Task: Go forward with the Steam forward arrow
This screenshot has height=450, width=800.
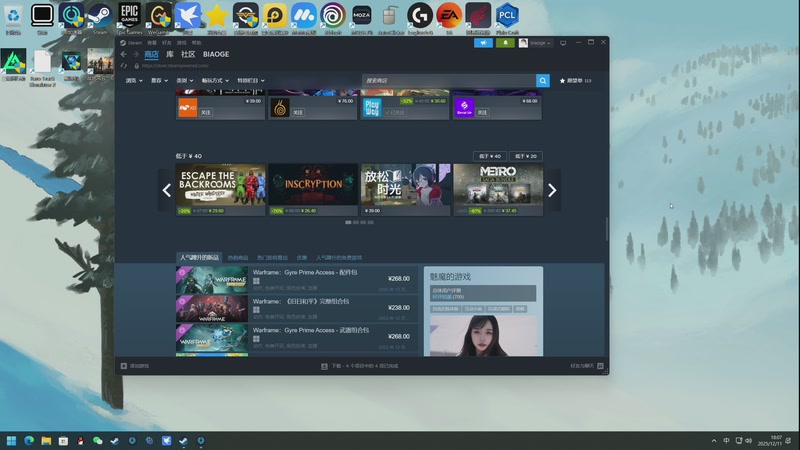Action: [136, 54]
